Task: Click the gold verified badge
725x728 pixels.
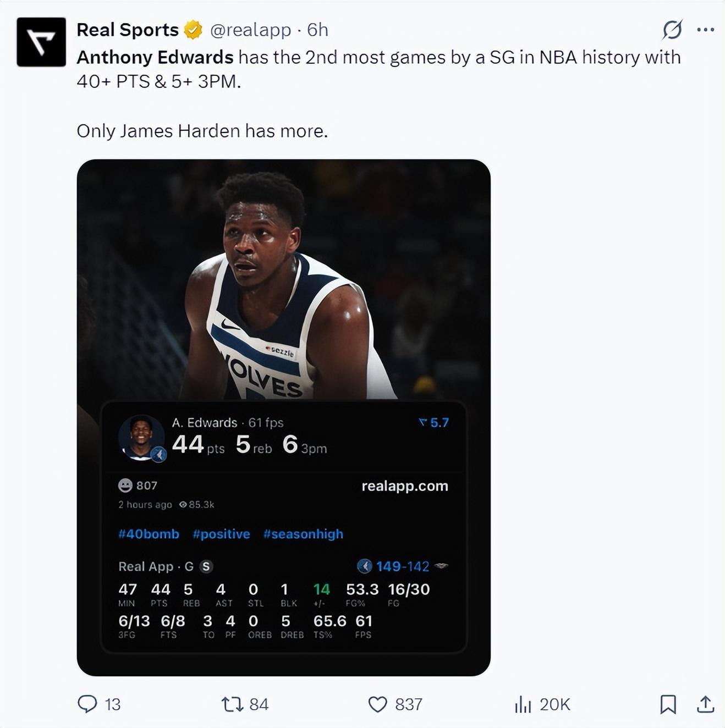Action: [x=193, y=30]
